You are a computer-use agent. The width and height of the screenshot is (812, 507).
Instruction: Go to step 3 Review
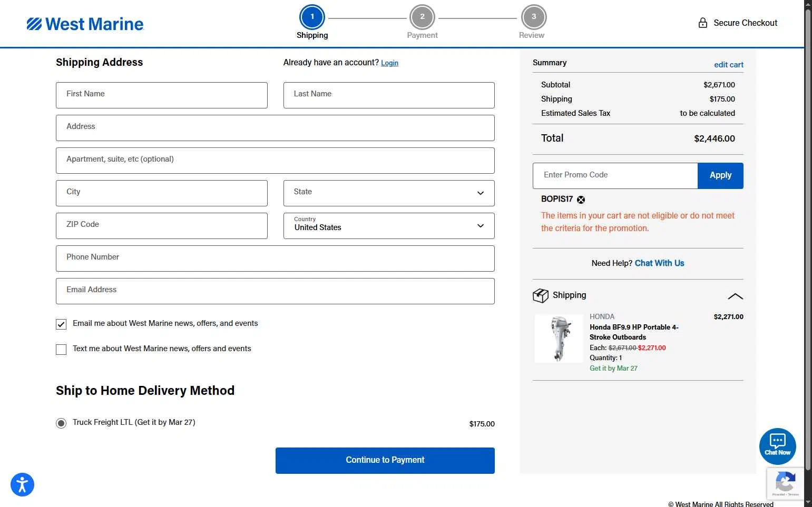coord(533,17)
